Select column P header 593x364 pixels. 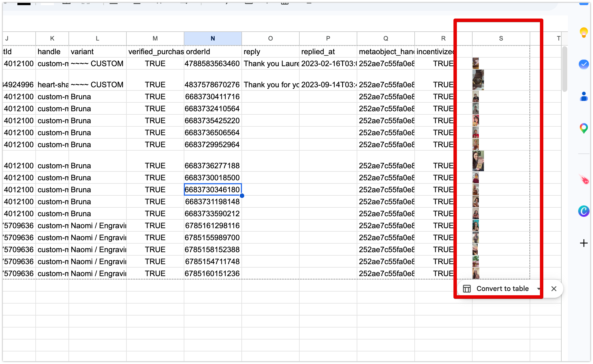(x=328, y=39)
